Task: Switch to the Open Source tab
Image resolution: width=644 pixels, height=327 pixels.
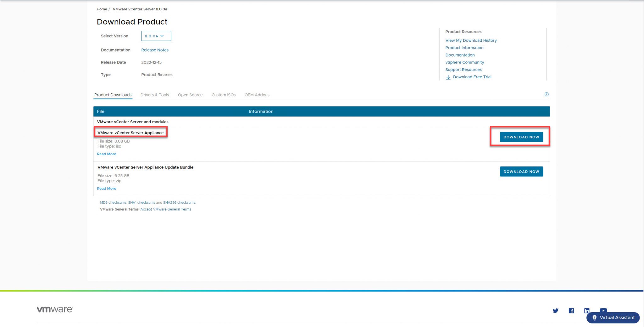Action: [x=190, y=95]
